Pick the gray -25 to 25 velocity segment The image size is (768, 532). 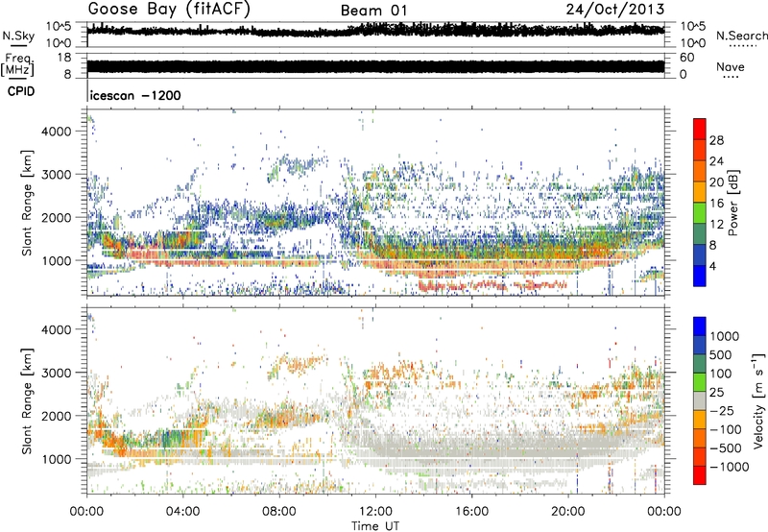click(x=699, y=400)
